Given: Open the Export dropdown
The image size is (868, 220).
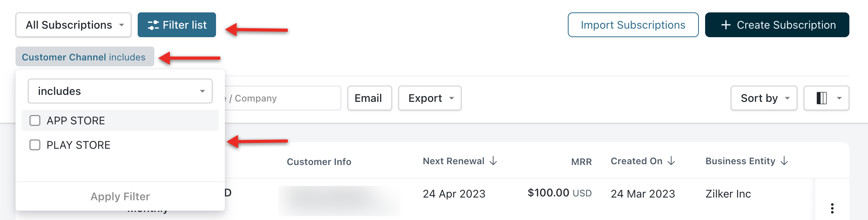Looking at the screenshot, I should click(430, 98).
